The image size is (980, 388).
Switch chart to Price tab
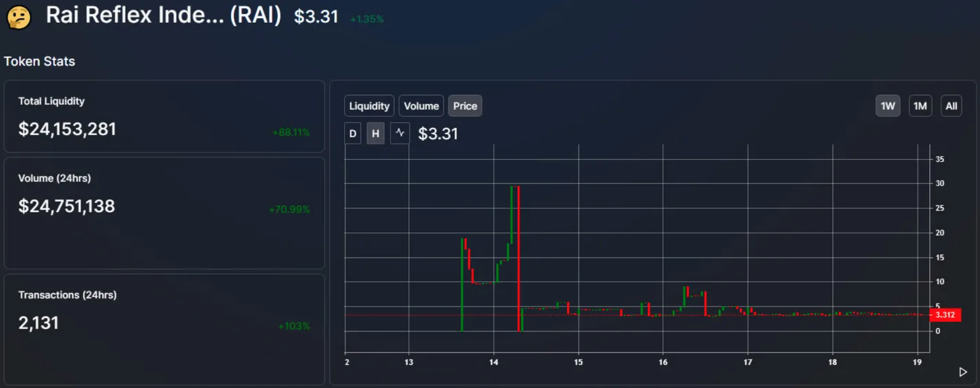pos(465,106)
